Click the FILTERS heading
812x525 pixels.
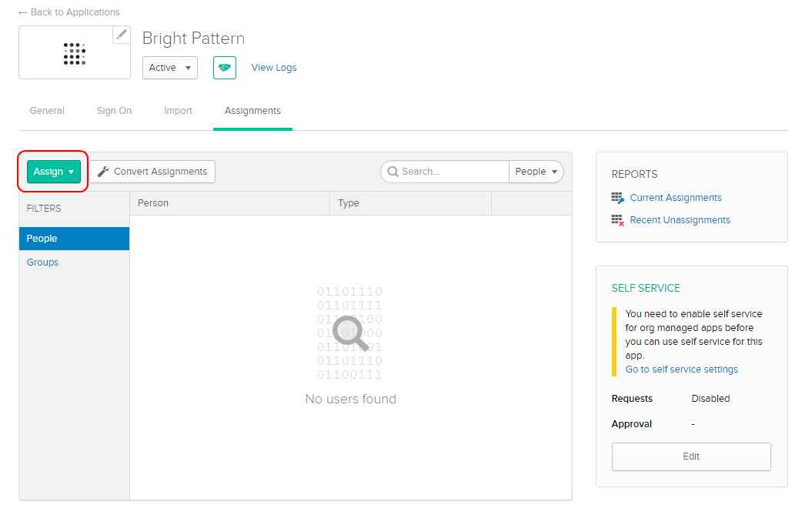(44, 209)
